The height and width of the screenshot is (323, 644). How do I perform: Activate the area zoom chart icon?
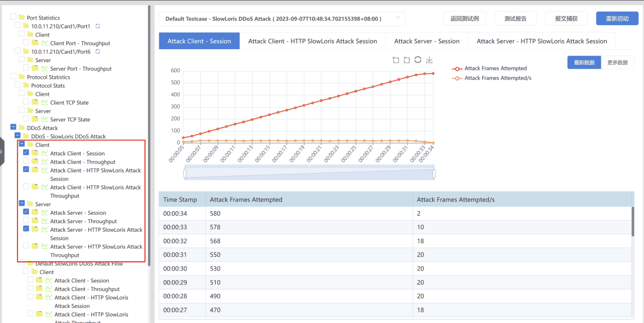pos(396,60)
